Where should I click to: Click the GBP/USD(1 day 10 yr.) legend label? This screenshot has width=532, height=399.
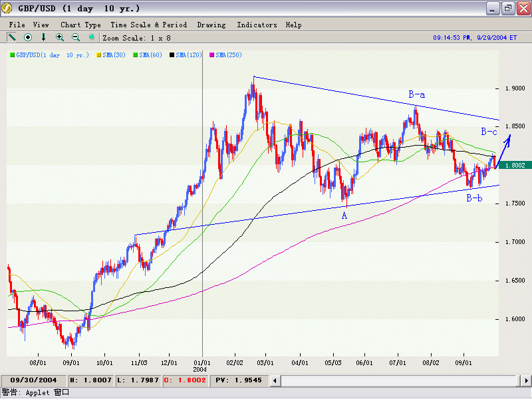pos(53,55)
